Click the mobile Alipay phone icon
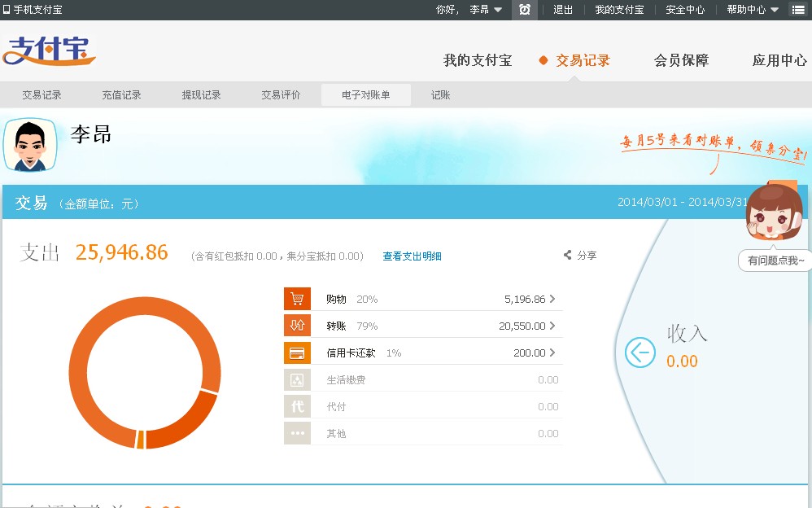 tap(7, 10)
